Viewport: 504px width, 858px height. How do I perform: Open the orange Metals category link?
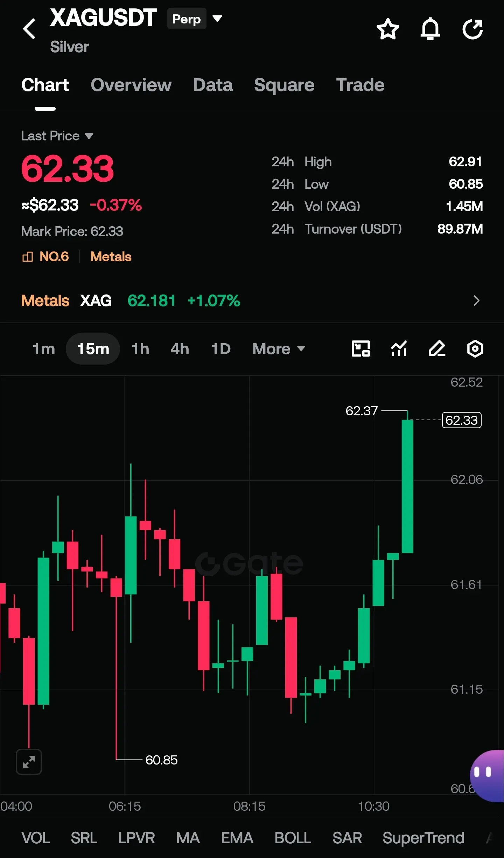tap(111, 257)
